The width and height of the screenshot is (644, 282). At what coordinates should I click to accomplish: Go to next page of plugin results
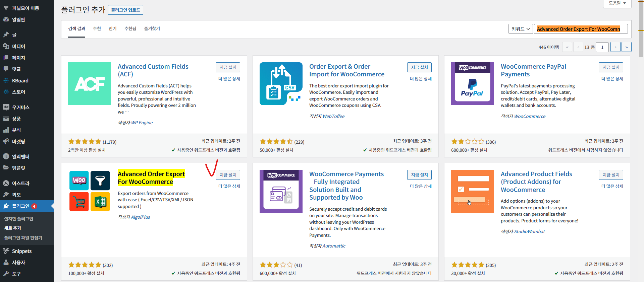[615, 47]
